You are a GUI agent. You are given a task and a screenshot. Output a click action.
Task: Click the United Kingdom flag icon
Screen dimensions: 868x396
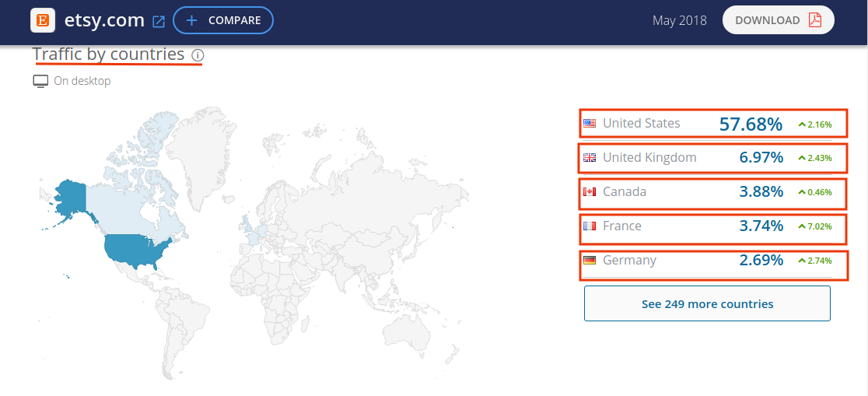point(590,158)
